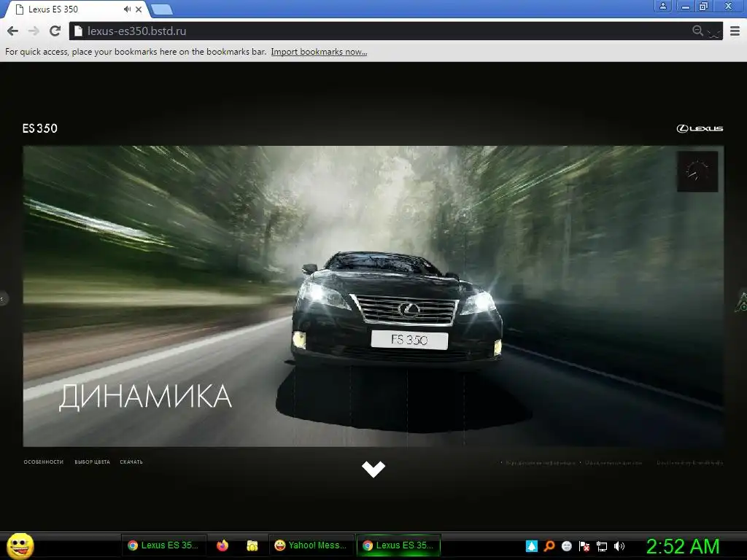Click the orange magnifier tray icon
The height and width of the screenshot is (560, 747).
pos(549,546)
